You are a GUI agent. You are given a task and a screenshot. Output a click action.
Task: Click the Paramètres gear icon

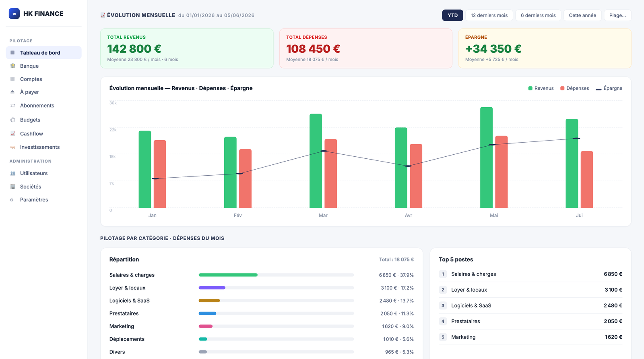coord(12,200)
